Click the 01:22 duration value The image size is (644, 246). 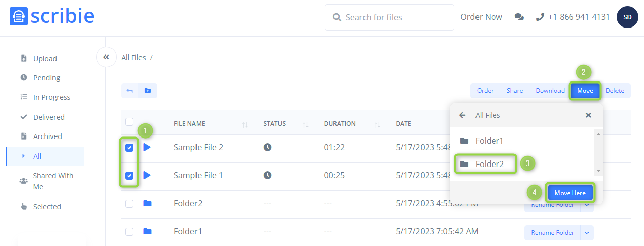click(334, 147)
